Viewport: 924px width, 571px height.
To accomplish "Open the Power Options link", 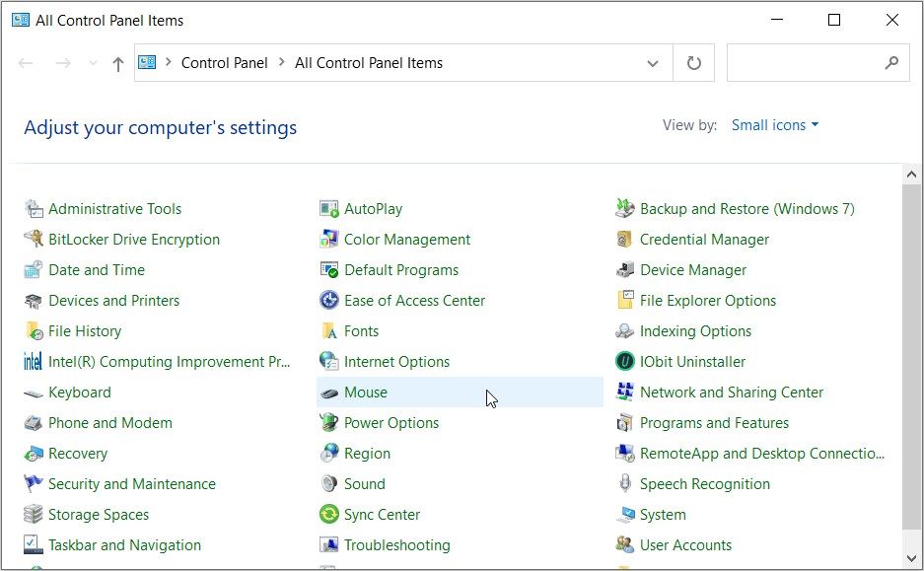I will point(391,423).
